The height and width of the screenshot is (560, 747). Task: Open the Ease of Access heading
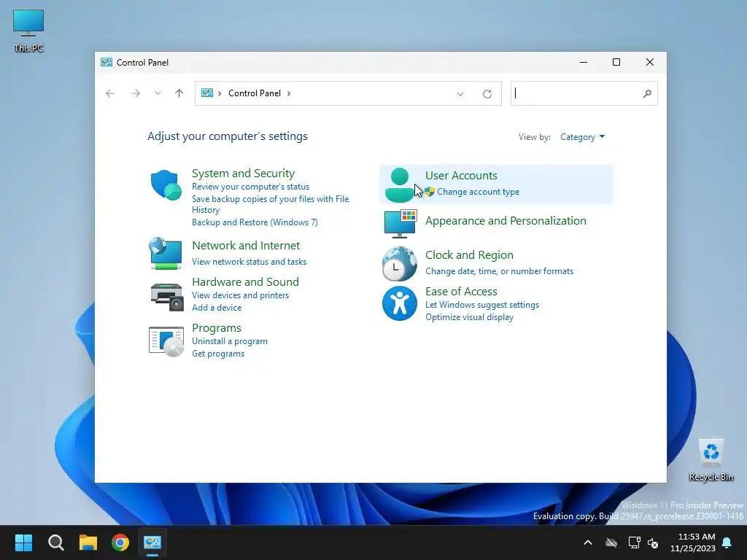click(x=461, y=291)
